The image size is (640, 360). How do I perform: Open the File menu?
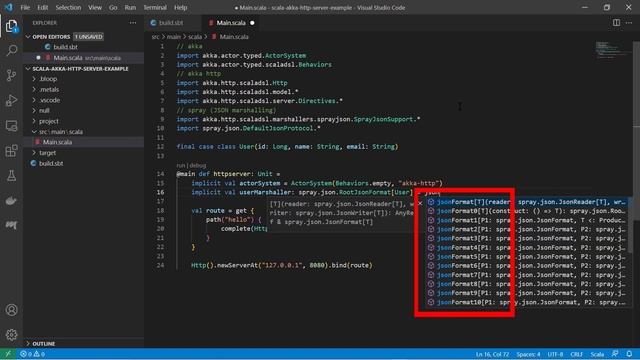pos(25,7)
